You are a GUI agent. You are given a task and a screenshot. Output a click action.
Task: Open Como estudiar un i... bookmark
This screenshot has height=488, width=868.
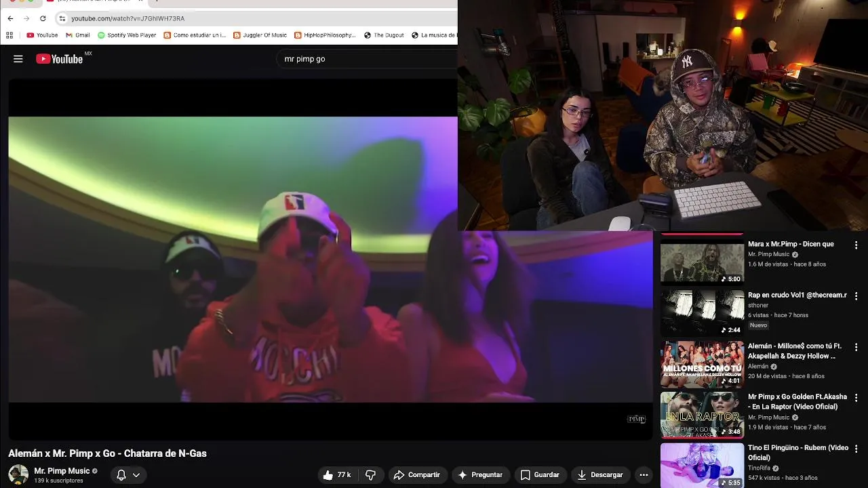[x=195, y=35]
